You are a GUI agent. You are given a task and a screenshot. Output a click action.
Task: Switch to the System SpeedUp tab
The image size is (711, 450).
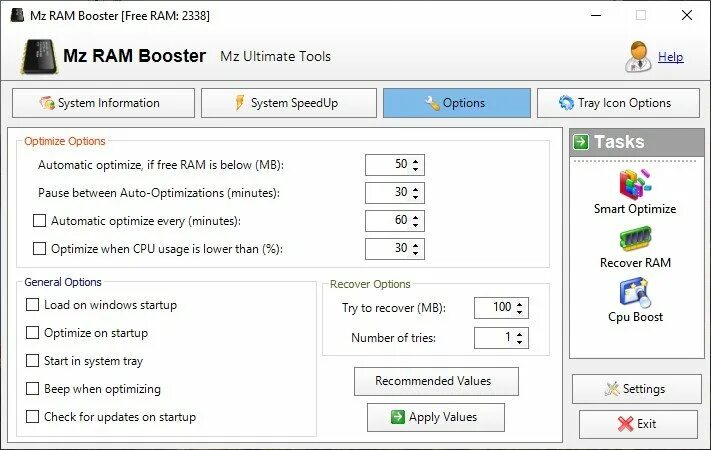289,103
